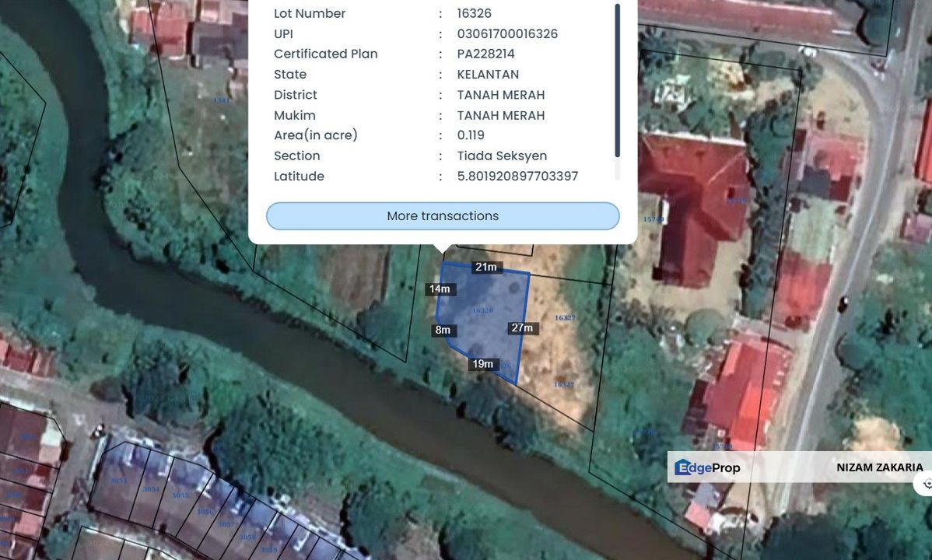The height and width of the screenshot is (560, 932).
Task: Click agent name NIZAM ZAKARIA
Action: coord(879,467)
